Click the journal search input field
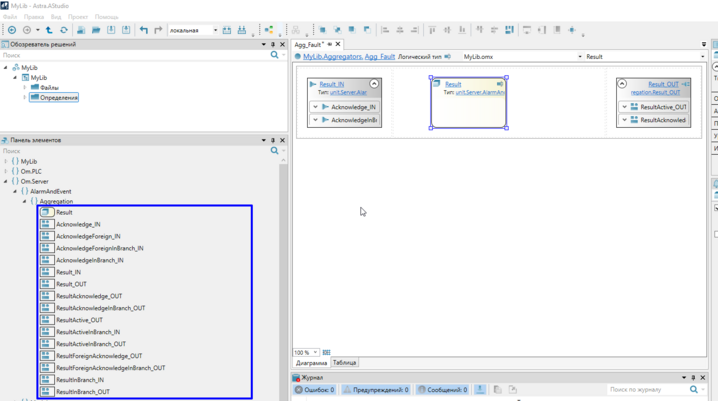Screen dimensions: 718x401 point(645,389)
